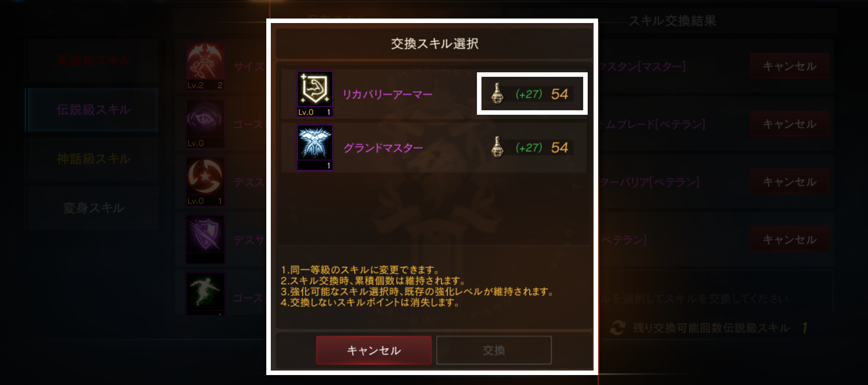Choose the リカバリーアーマー skill name
Image resolution: width=868 pixels, height=385 pixels.
pos(387,94)
